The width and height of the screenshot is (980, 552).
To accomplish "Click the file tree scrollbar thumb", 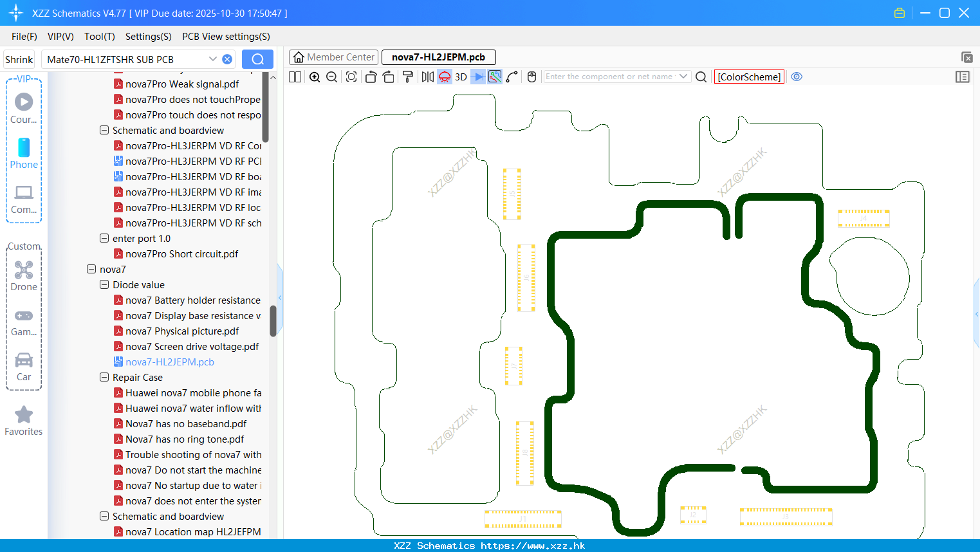I will click(273, 320).
